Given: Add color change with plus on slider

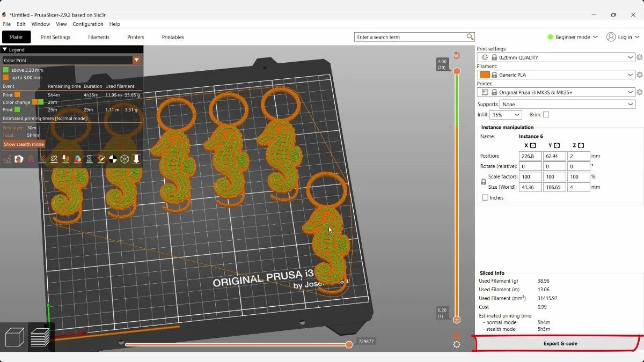Looking at the screenshot, I should tap(457, 320).
